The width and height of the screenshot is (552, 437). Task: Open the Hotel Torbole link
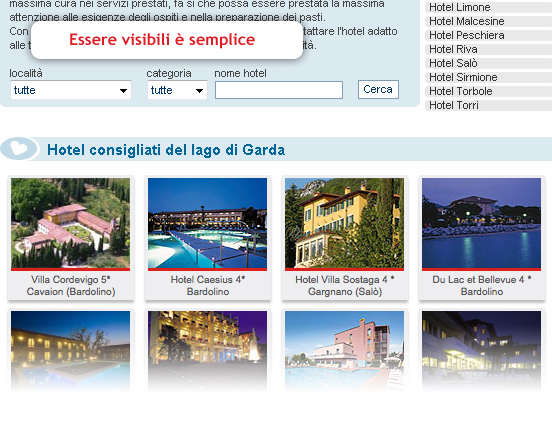click(460, 92)
